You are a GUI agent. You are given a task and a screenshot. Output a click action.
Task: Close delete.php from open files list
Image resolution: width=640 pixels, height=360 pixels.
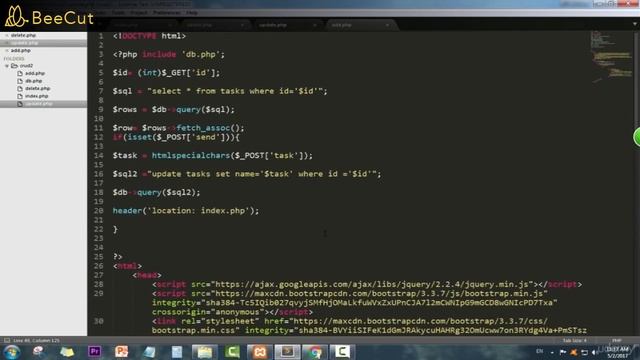7,36
